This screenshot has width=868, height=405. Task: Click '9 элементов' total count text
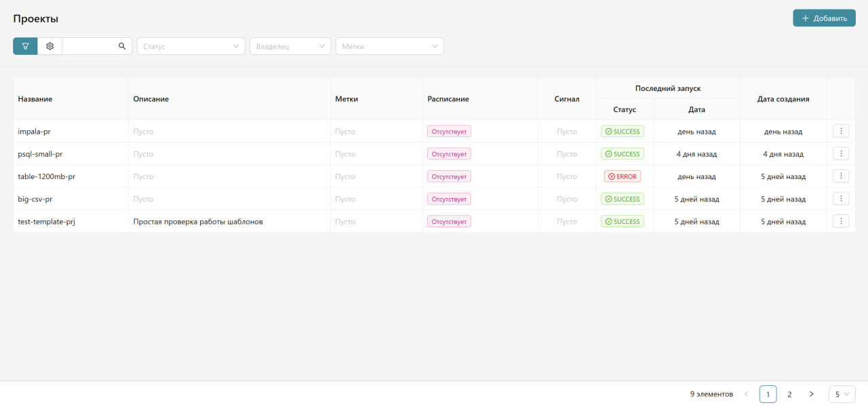(711, 394)
